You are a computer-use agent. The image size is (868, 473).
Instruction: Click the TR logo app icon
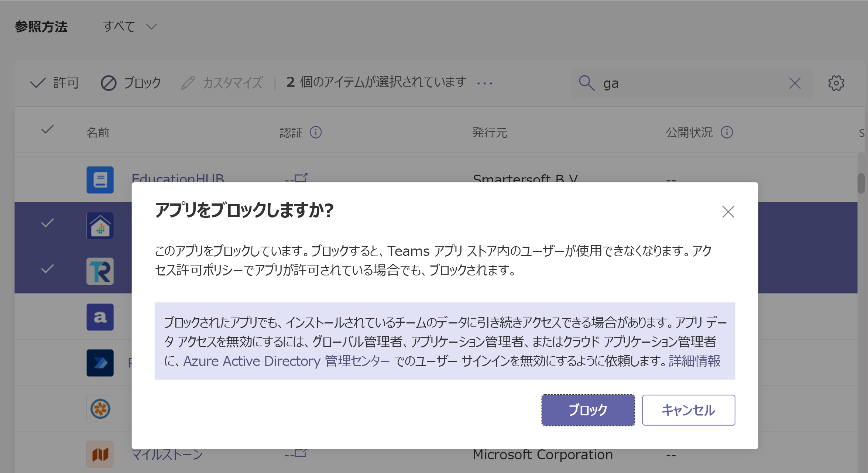coord(100,271)
